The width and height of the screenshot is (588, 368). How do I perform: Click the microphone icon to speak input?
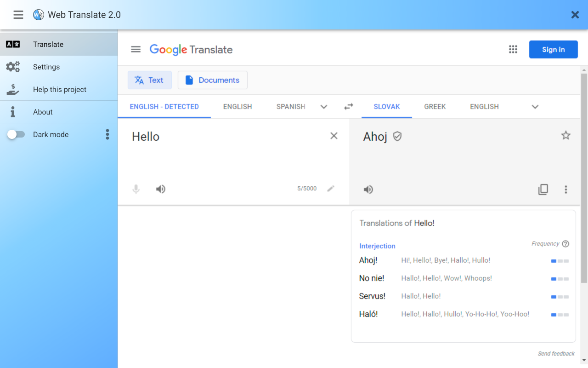136,189
